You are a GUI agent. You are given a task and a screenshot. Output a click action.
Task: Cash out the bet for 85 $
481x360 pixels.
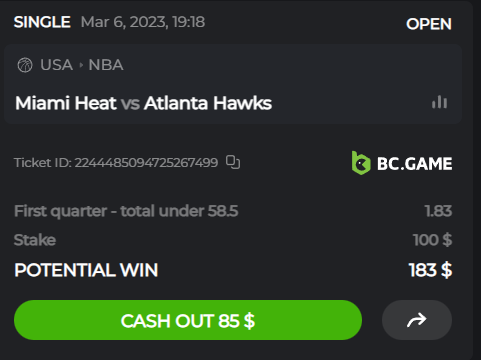point(188,320)
